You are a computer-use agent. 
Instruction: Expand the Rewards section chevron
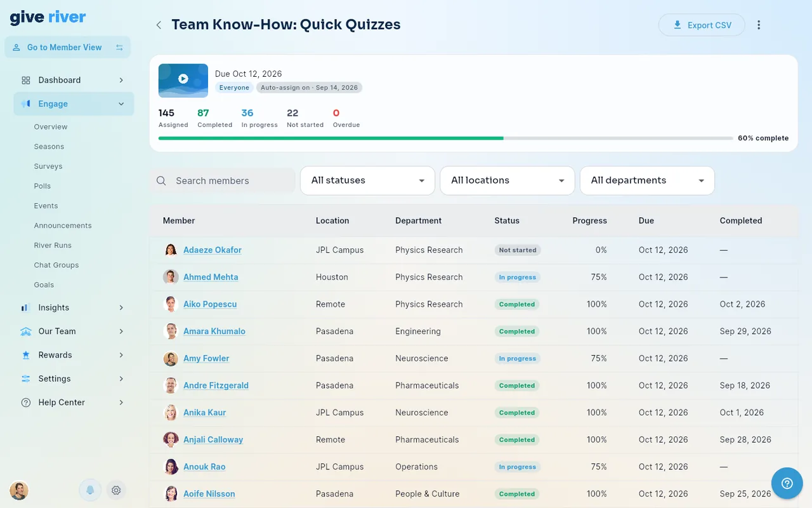[x=121, y=355]
